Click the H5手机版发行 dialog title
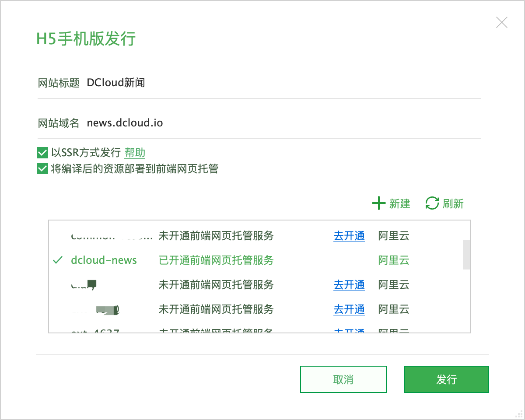Viewport: 525px width, 420px height. point(86,38)
